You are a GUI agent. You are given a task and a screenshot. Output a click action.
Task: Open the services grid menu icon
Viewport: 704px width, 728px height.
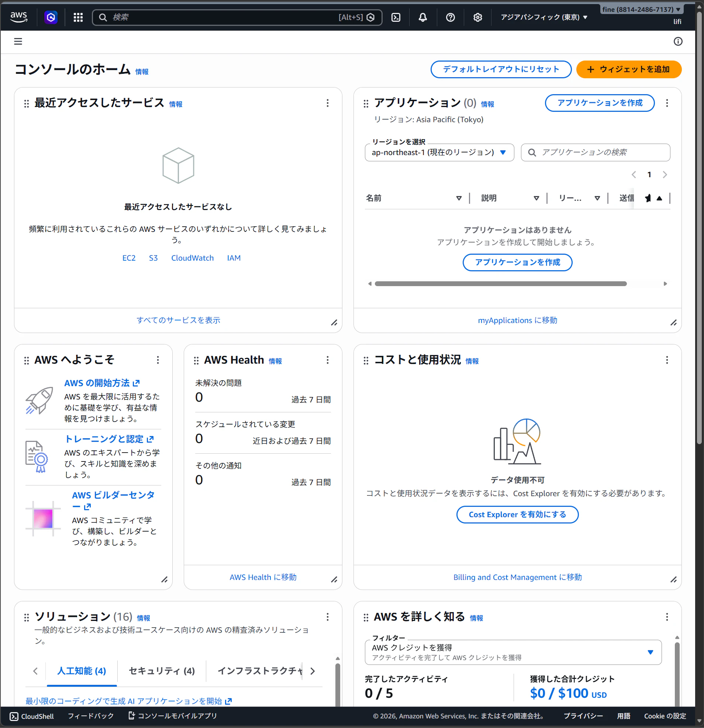(78, 17)
